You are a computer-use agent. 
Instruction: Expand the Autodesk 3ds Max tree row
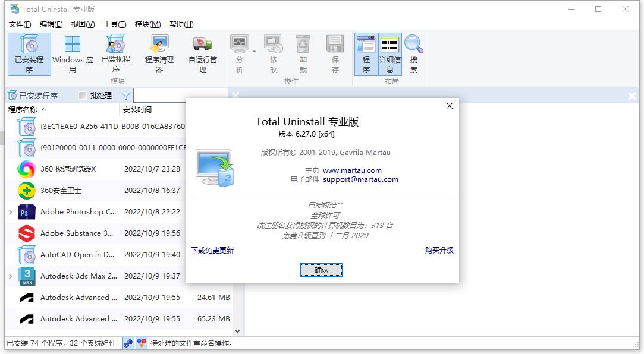click(x=10, y=276)
